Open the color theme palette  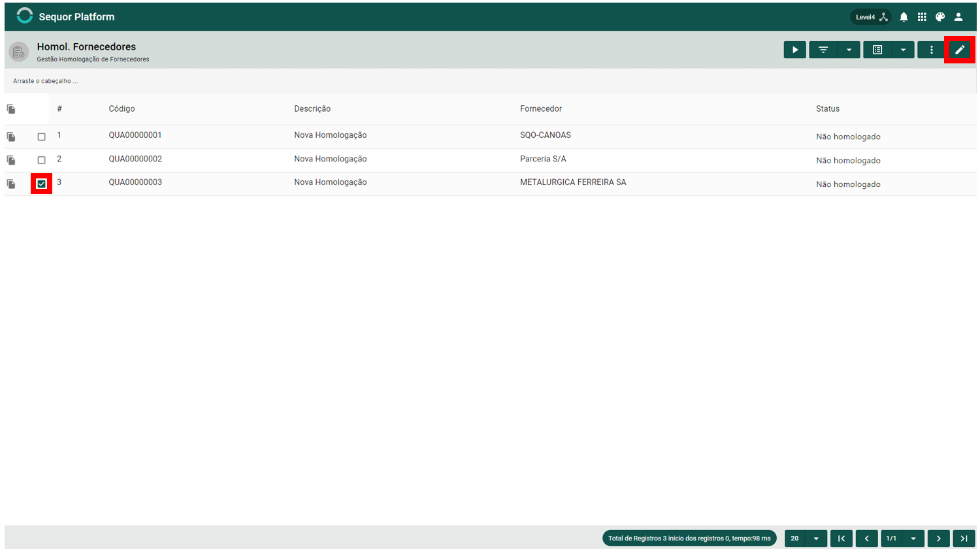pyautogui.click(x=940, y=17)
